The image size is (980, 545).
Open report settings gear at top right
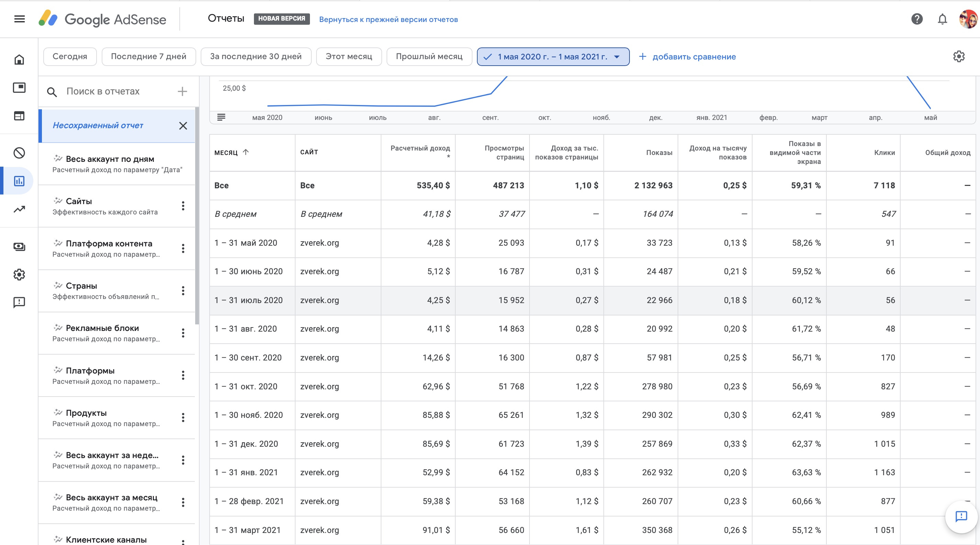click(x=959, y=57)
